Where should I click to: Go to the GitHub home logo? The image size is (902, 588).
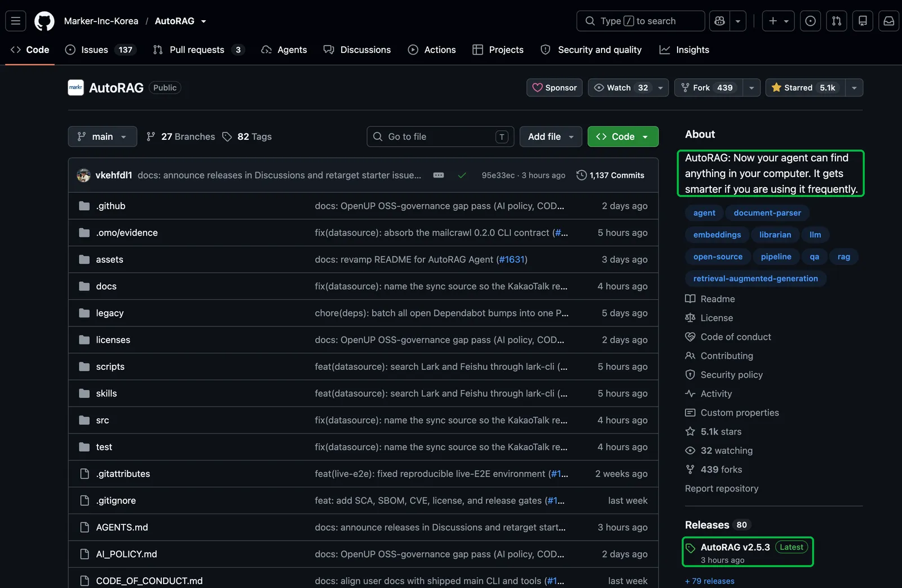[x=45, y=21]
